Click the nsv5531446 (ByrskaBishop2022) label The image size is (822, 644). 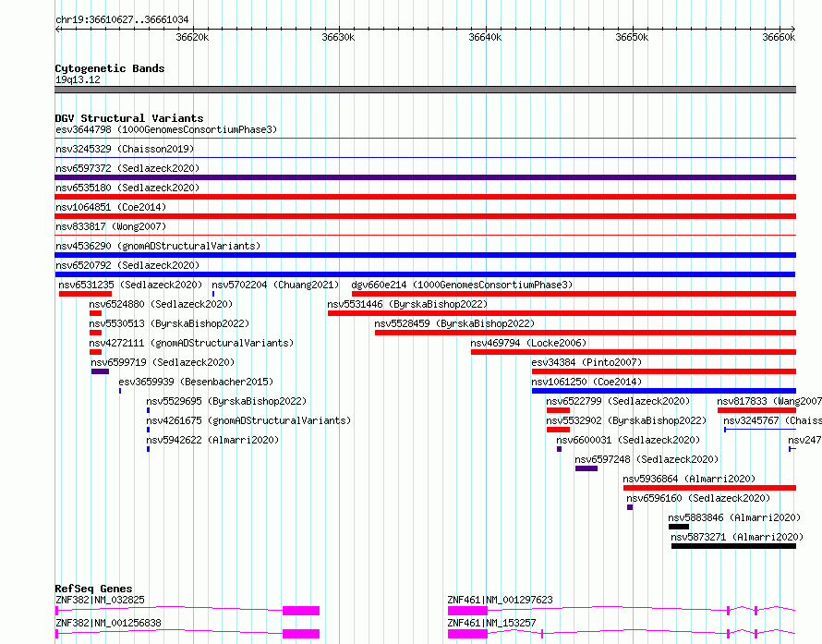(407, 304)
